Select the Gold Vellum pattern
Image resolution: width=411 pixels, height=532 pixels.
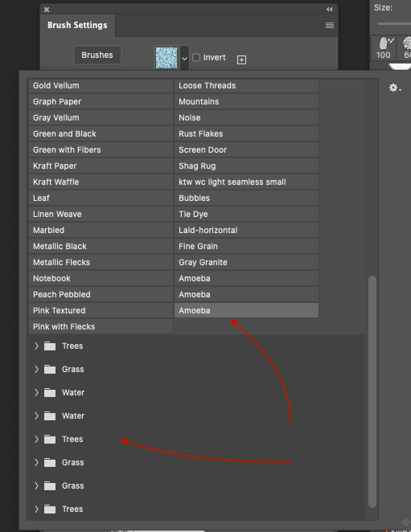point(101,85)
